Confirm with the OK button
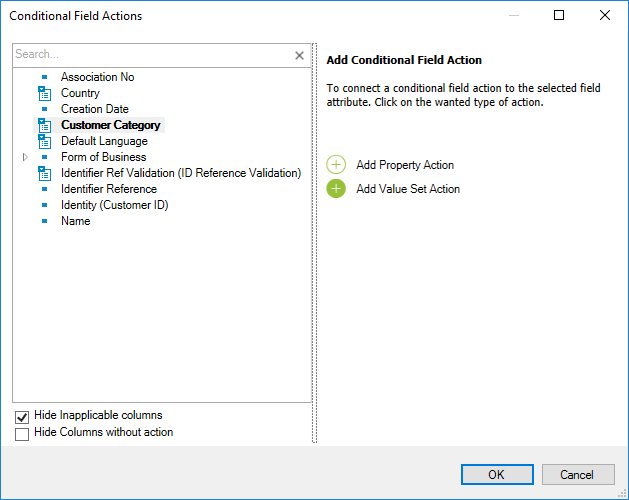The image size is (629, 500). (x=497, y=474)
